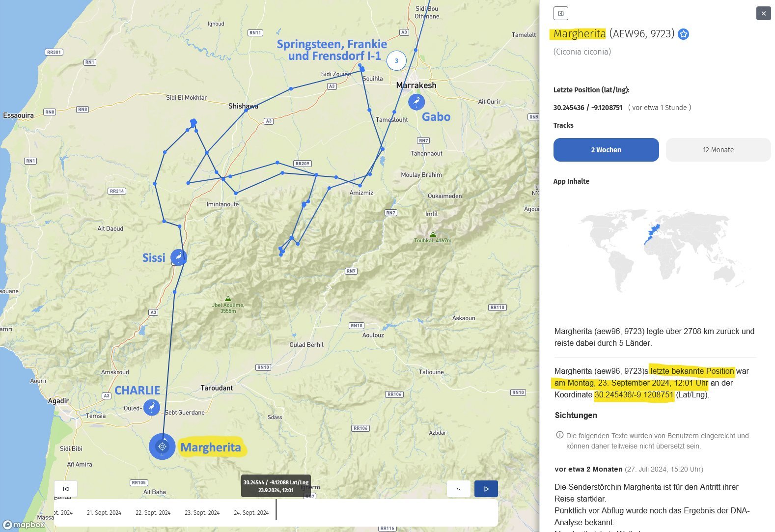Click the timeline position marker line

276,509
